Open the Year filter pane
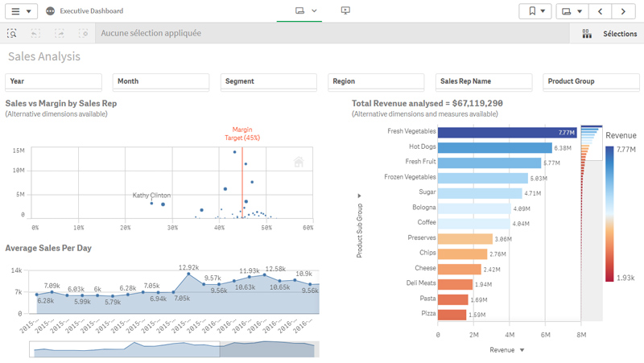The image size is (644, 363). tap(53, 81)
